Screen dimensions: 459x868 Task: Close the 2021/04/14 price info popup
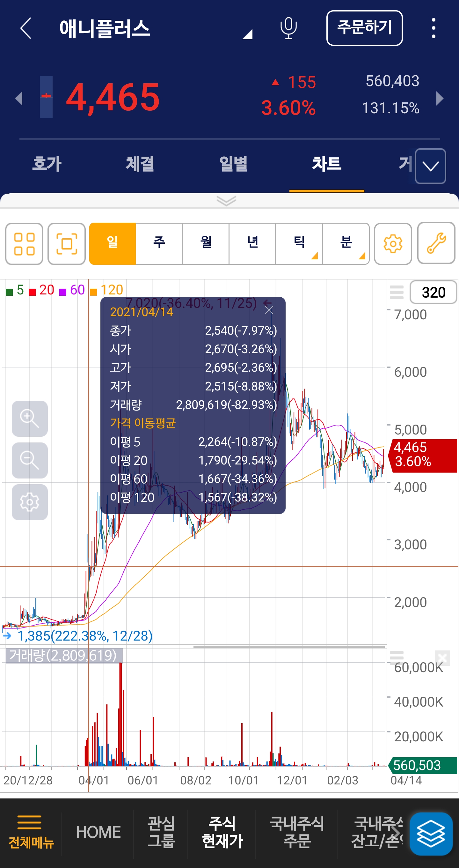269,310
